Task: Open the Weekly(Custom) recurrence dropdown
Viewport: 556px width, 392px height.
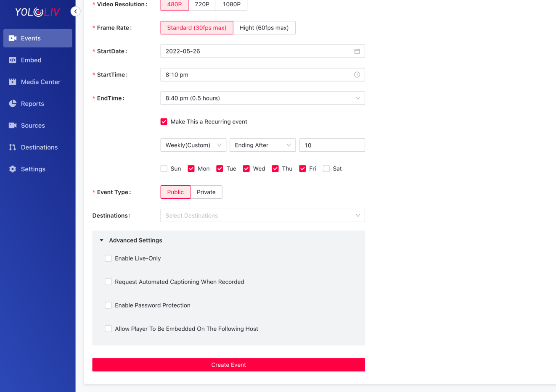Action: pos(193,145)
